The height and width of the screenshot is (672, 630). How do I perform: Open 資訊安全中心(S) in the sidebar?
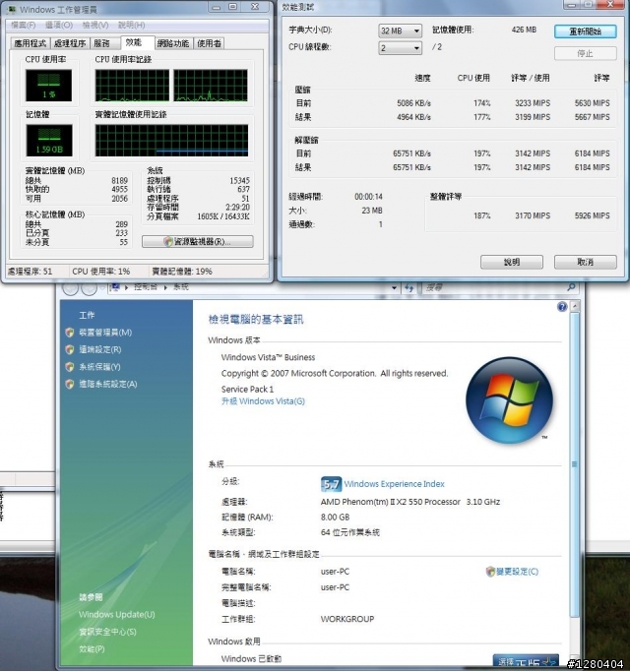pos(107,632)
